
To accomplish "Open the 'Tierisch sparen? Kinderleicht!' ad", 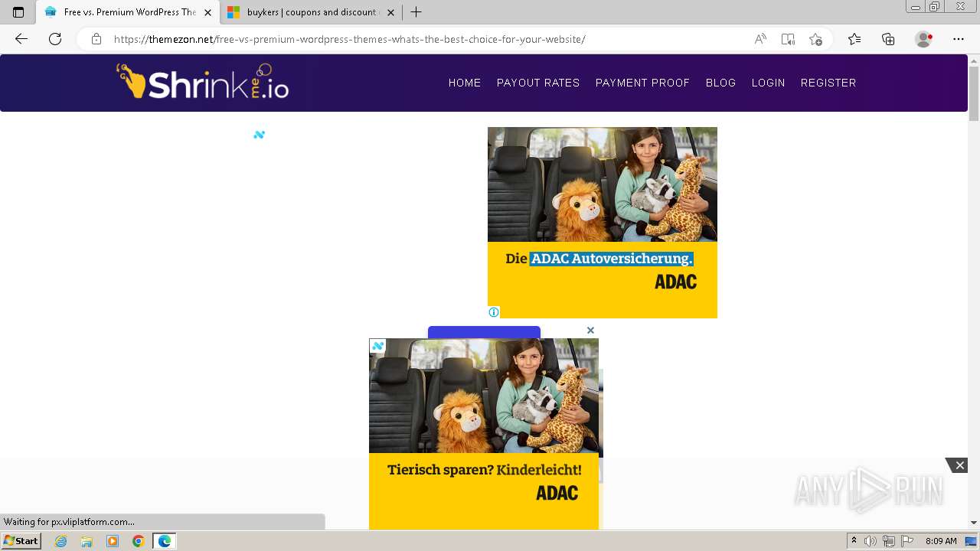I will (x=484, y=434).
